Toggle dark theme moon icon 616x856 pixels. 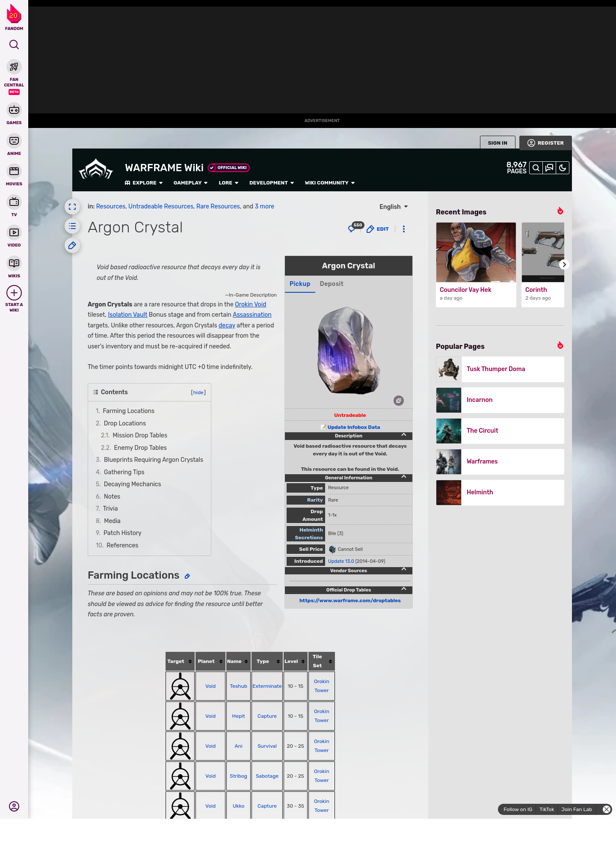pyautogui.click(x=563, y=168)
